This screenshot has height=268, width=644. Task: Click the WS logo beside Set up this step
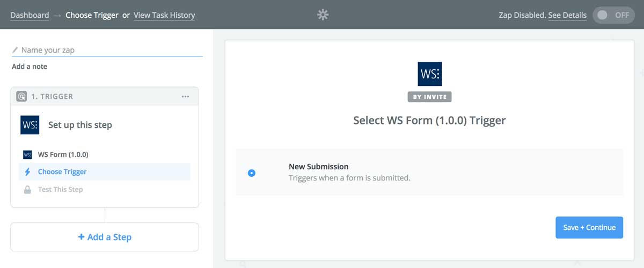coord(30,125)
